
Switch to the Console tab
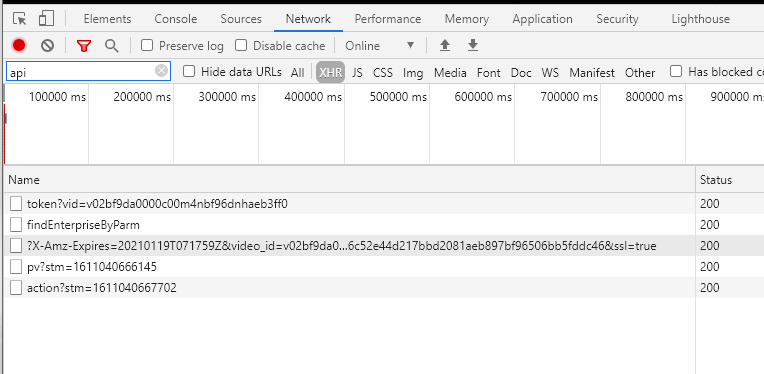[x=175, y=19]
